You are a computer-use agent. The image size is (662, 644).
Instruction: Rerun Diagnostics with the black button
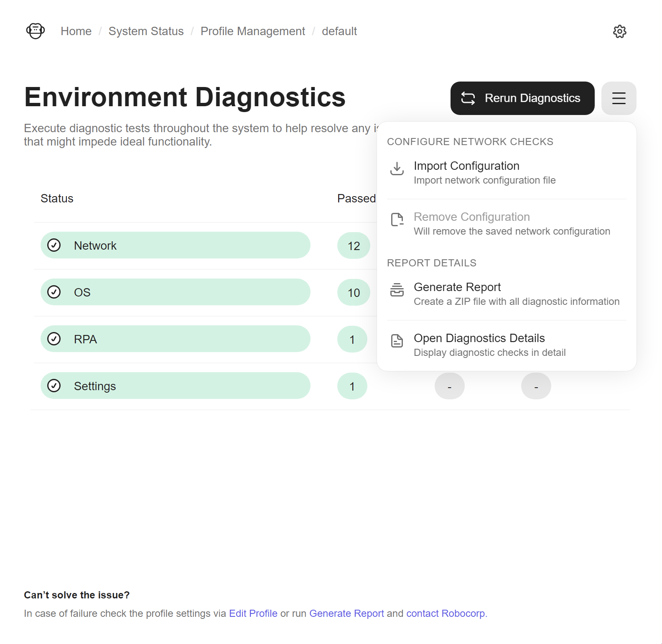tap(522, 98)
